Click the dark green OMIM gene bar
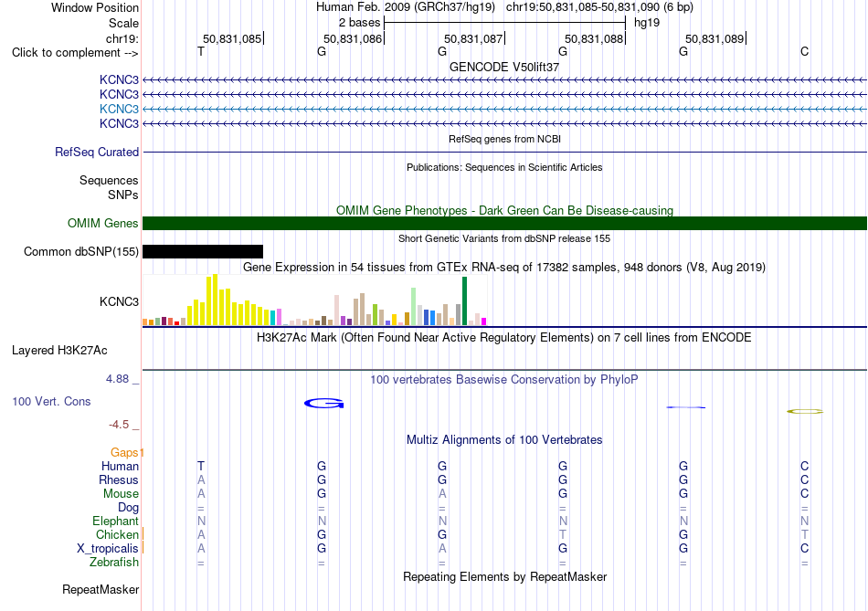868x611 pixels. point(504,223)
